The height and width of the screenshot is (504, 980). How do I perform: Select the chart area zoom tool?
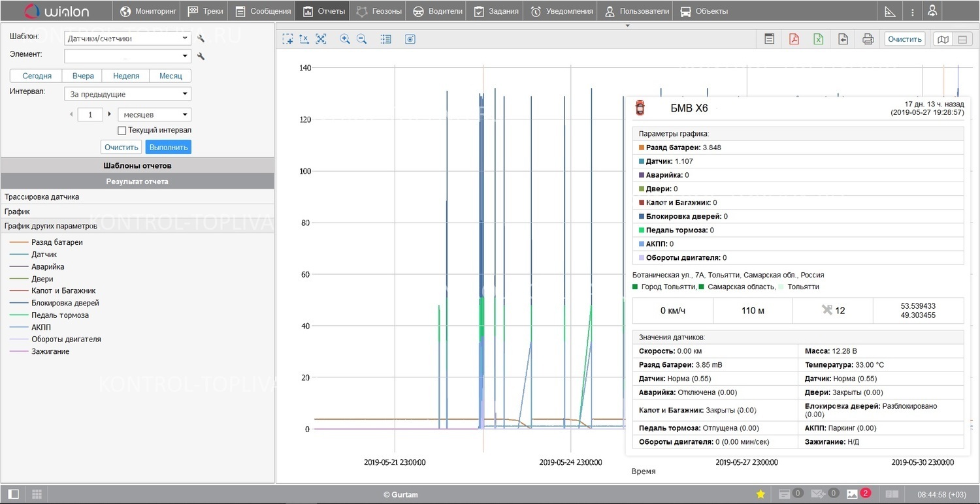point(287,39)
